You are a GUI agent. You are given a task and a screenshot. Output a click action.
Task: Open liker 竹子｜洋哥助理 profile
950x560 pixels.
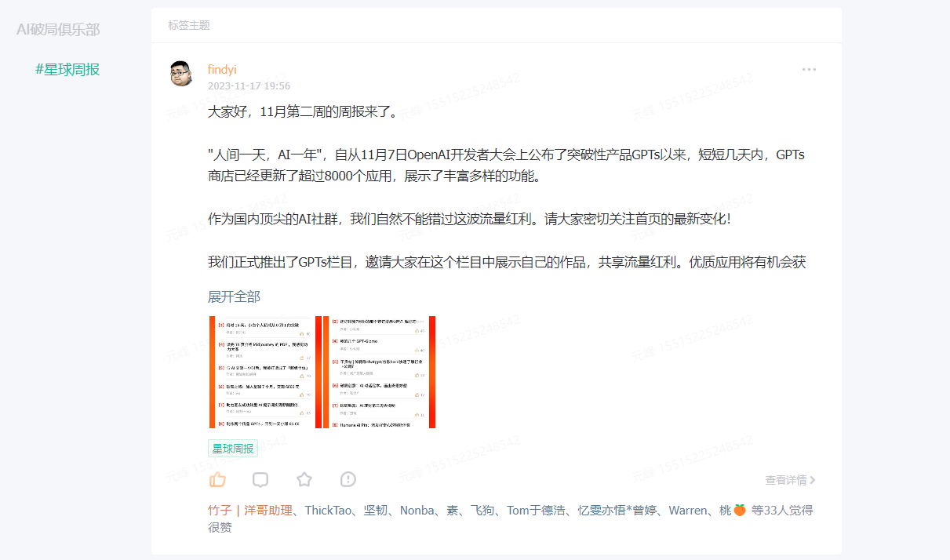click(x=250, y=510)
